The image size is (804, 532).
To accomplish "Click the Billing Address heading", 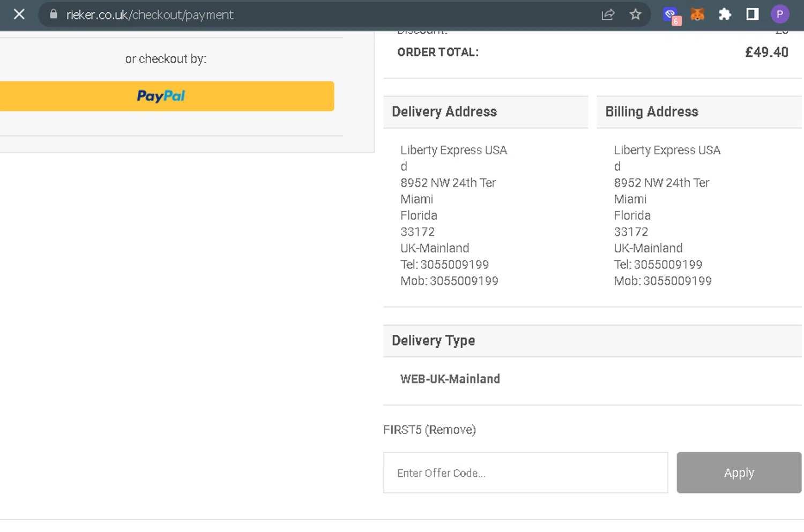I will coord(652,111).
